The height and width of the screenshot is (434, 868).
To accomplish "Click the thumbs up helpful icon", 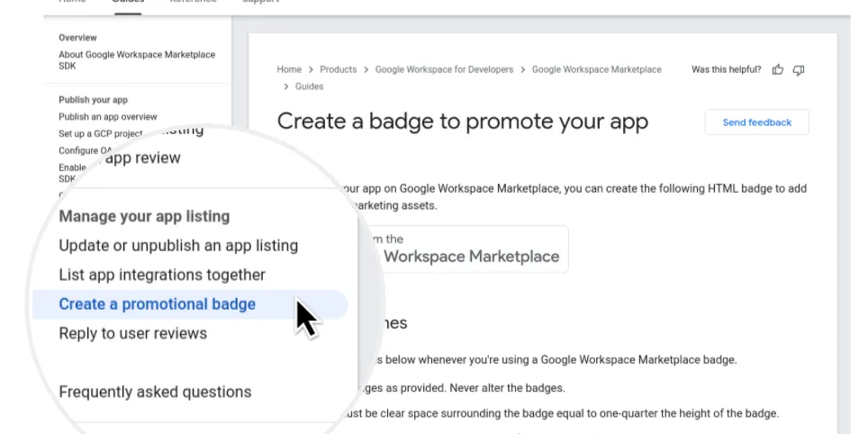I will (x=778, y=69).
